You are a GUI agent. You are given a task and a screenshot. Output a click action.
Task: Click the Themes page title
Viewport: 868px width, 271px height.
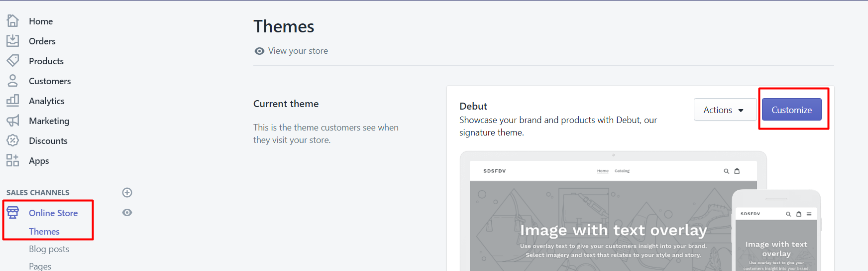[284, 26]
